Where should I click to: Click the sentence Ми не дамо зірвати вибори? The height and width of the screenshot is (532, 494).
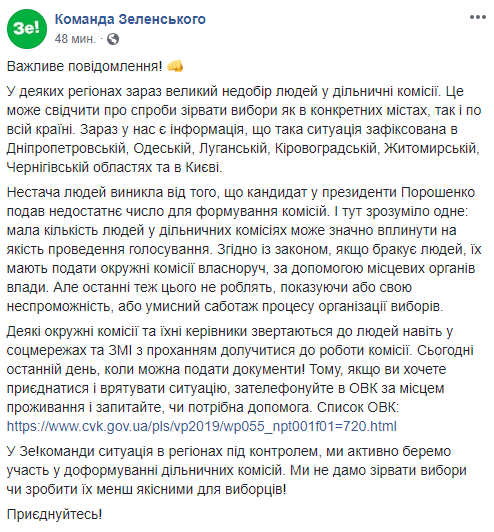pyautogui.click(x=379, y=471)
